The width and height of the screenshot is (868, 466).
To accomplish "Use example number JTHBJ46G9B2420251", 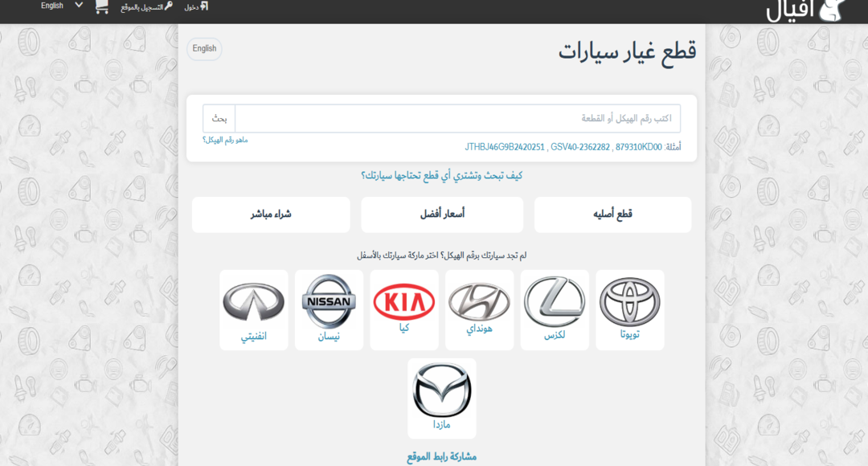I will point(504,147).
